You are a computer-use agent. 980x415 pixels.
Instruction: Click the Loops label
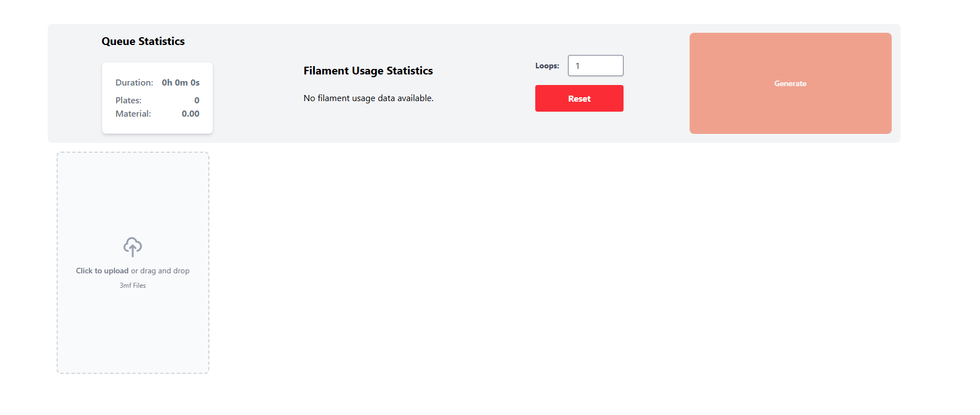(x=547, y=66)
